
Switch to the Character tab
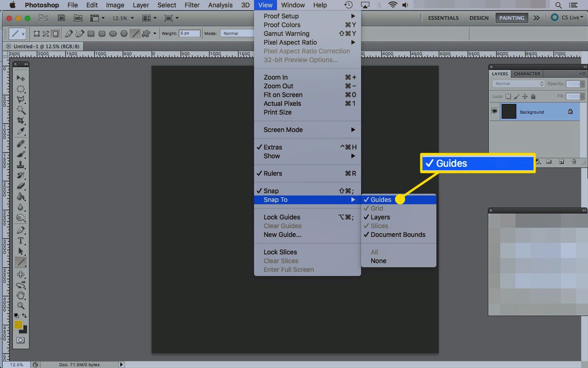tap(527, 74)
